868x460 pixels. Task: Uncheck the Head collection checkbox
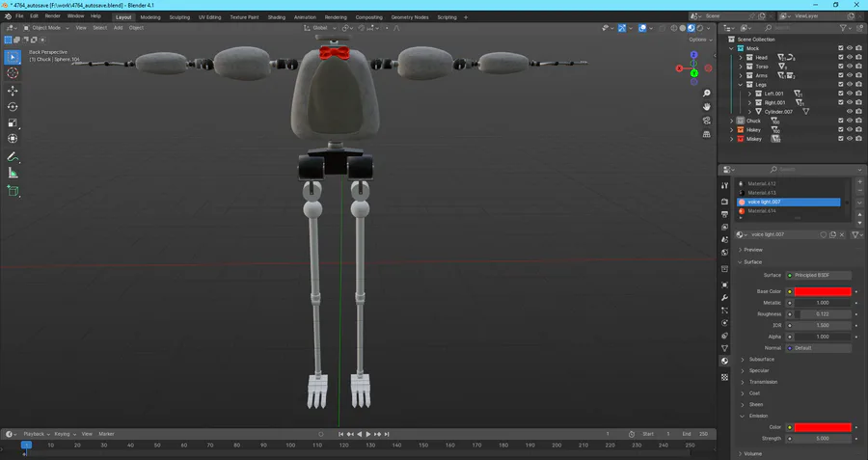pos(840,58)
